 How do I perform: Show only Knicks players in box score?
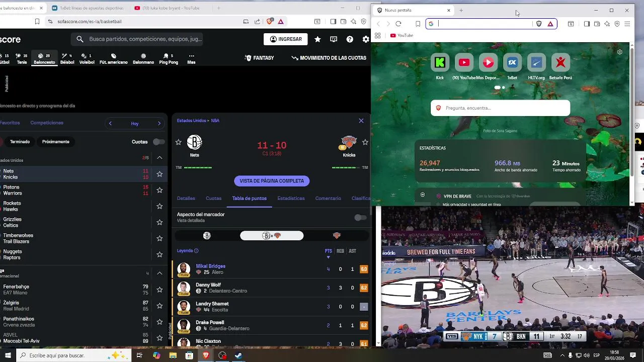click(x=337, y=236)
